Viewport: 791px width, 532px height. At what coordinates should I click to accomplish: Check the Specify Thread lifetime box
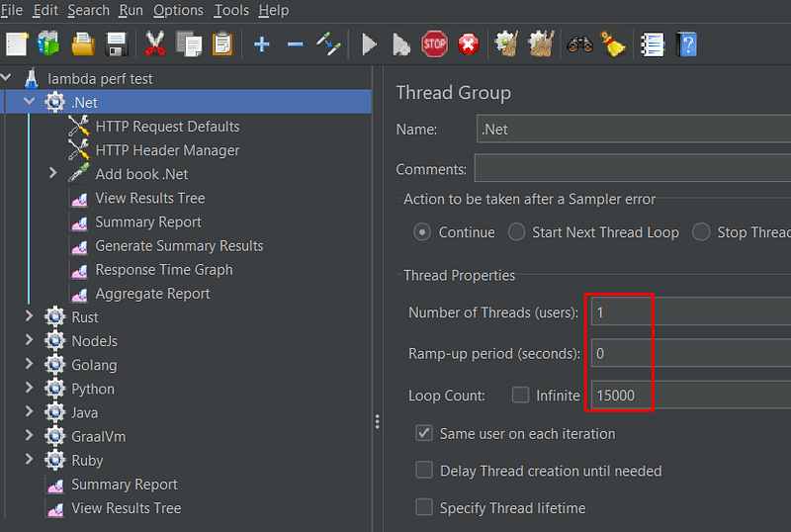point(424,506)
